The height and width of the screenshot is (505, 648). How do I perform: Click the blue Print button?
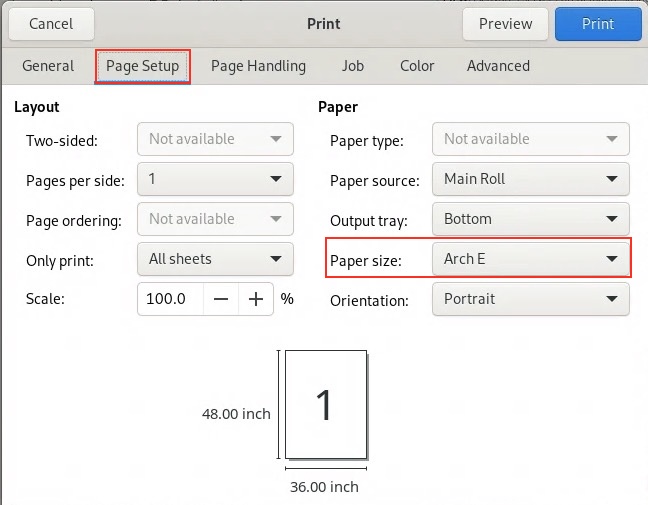click(x=598, y=23)
